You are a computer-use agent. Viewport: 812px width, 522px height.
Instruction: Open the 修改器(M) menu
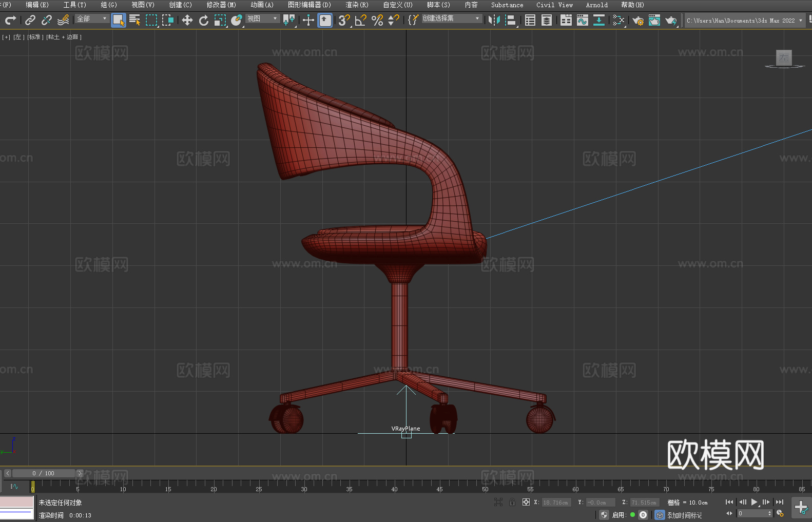221,5
